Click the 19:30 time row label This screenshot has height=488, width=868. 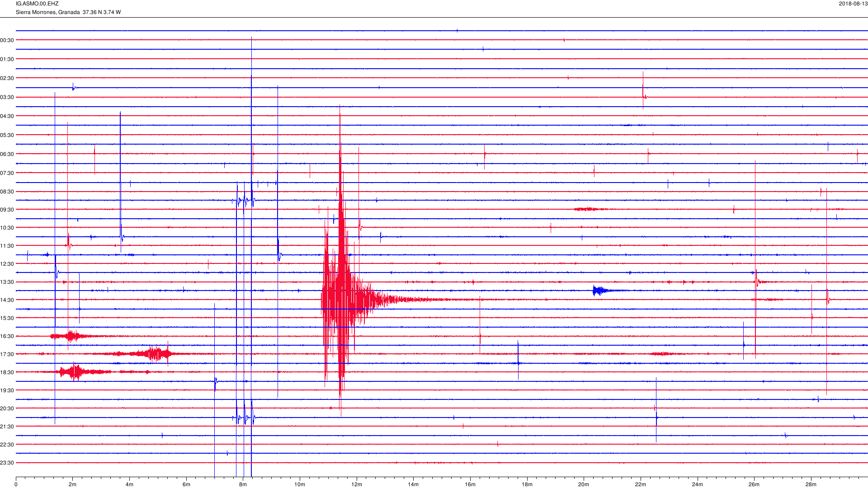7,390
